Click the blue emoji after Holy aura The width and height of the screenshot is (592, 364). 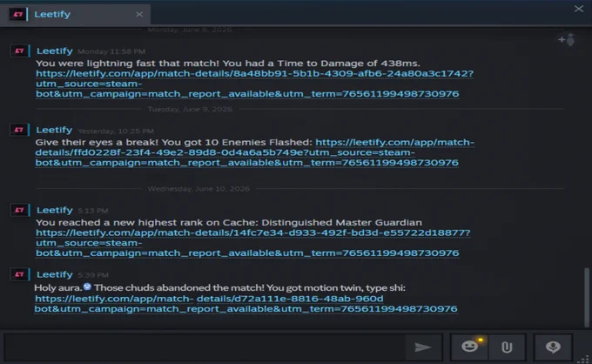(x=87, y=286)
